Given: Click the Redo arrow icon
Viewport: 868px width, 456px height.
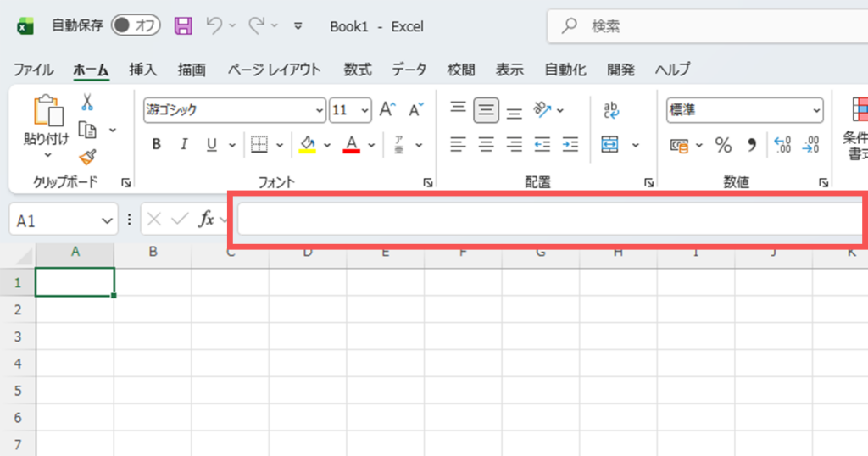Looking at the screenshot, I should point(256,25).
